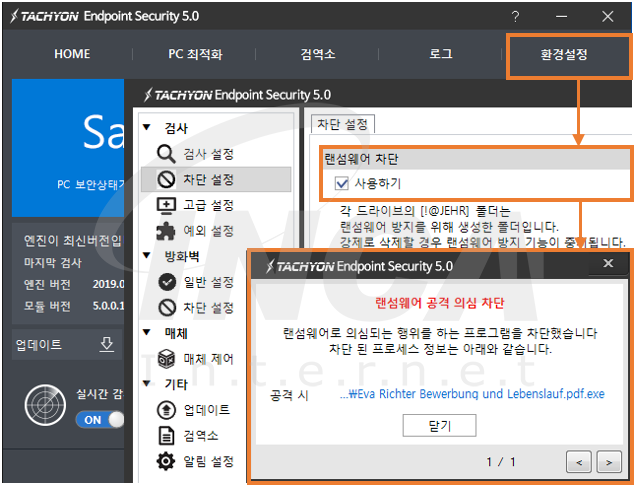Viewport: 636px width, 488px height.
Task: Click the 업데이트 button in main window
Action: coord(67,345)
